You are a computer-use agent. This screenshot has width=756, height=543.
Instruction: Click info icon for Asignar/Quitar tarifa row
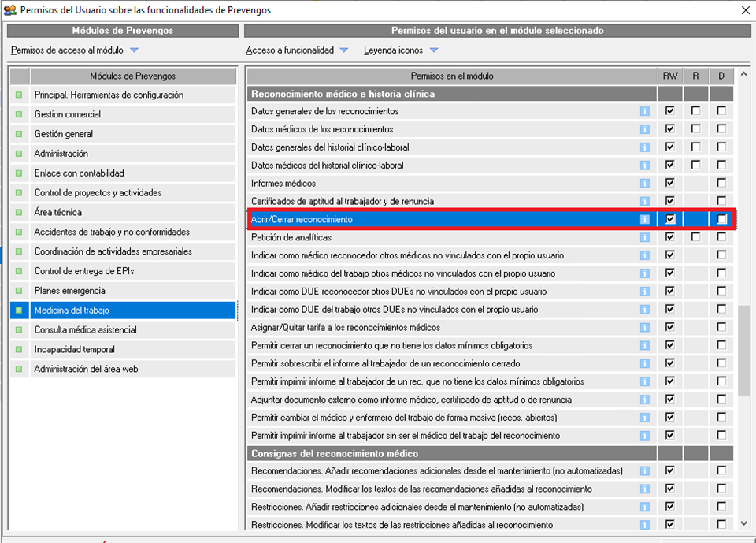coord(645,328)
